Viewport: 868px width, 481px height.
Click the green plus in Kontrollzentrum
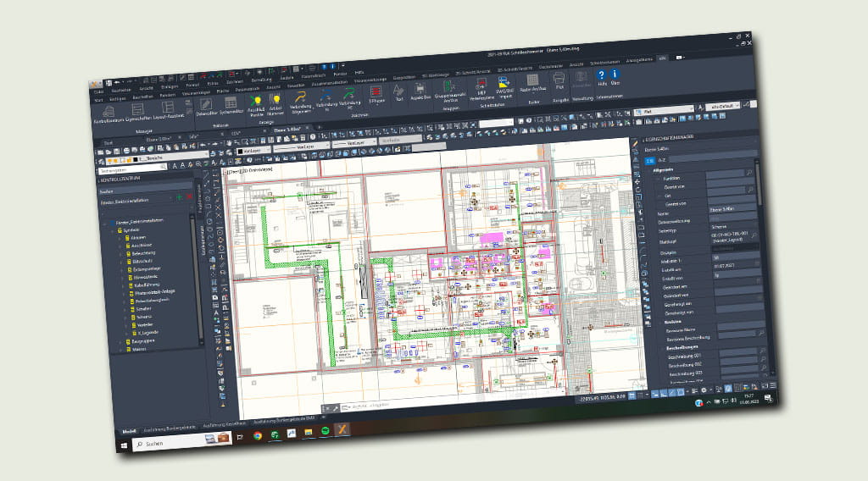(180, 196)
